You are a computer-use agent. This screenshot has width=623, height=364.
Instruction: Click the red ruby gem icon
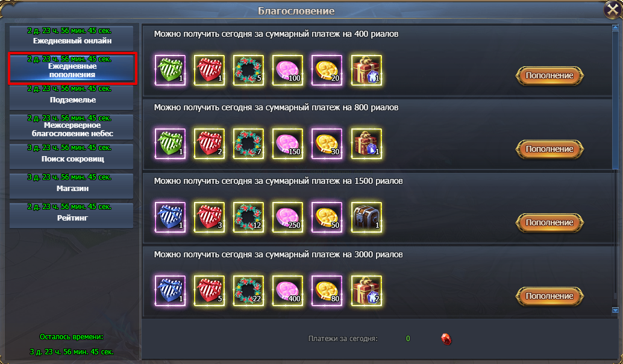446,339
